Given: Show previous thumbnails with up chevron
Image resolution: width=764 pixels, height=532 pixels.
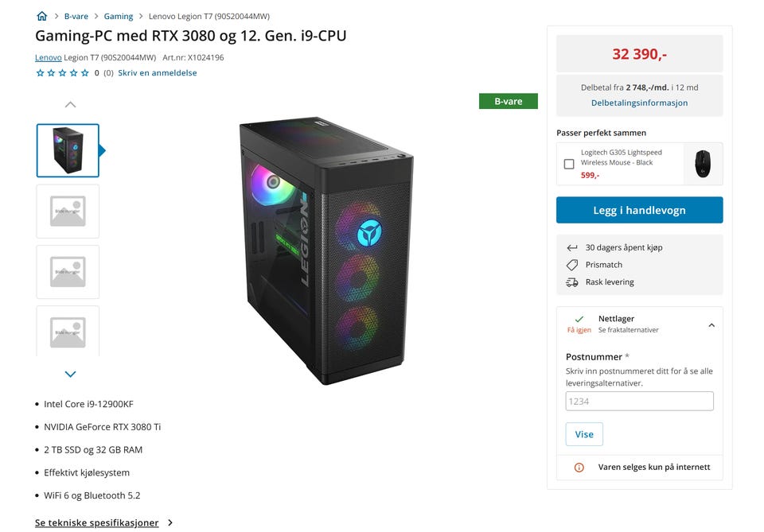Looking at the screenshot, I should (x=70, y=104).
